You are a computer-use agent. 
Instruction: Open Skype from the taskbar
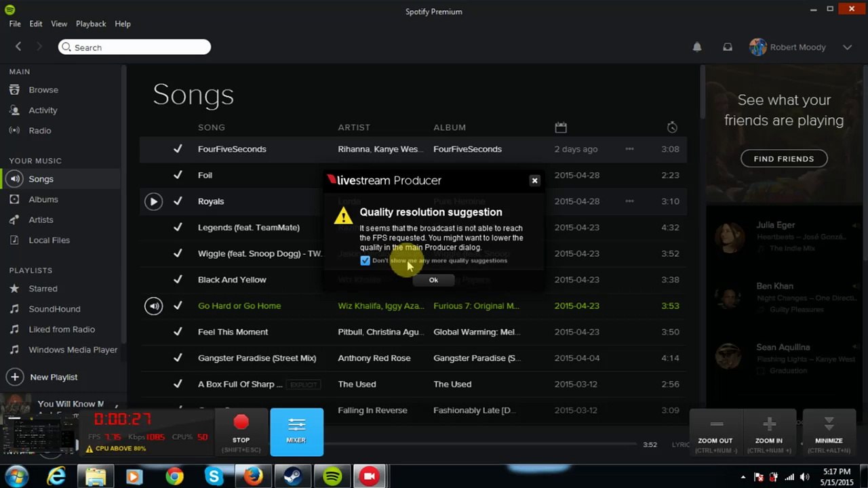[x=214, y=476]
